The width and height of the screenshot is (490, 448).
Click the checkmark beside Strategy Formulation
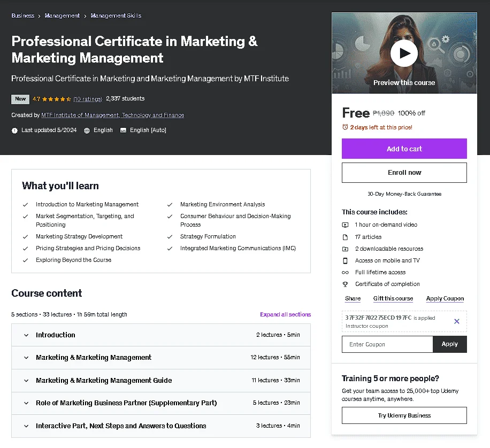coord(170,237)
